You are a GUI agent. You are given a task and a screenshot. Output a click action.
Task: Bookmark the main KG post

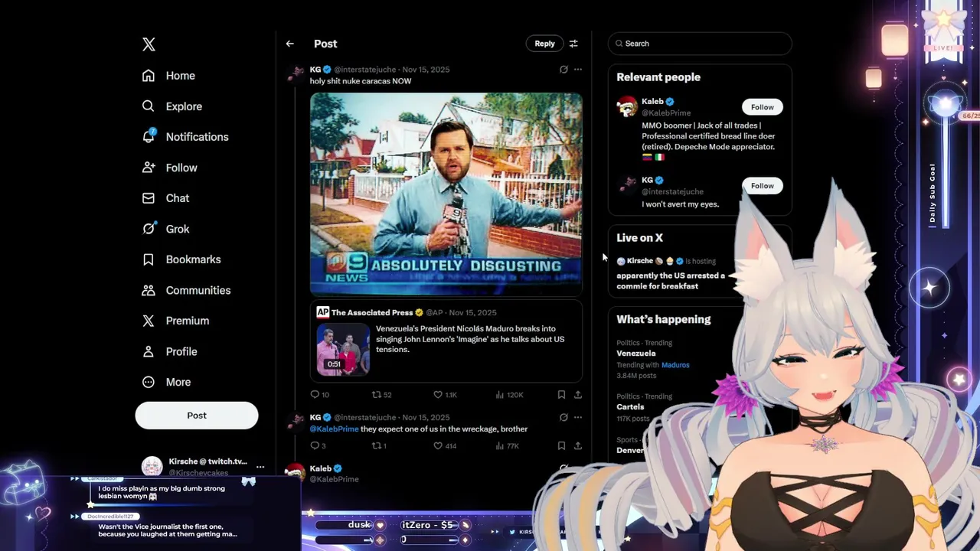coord(561,395)
